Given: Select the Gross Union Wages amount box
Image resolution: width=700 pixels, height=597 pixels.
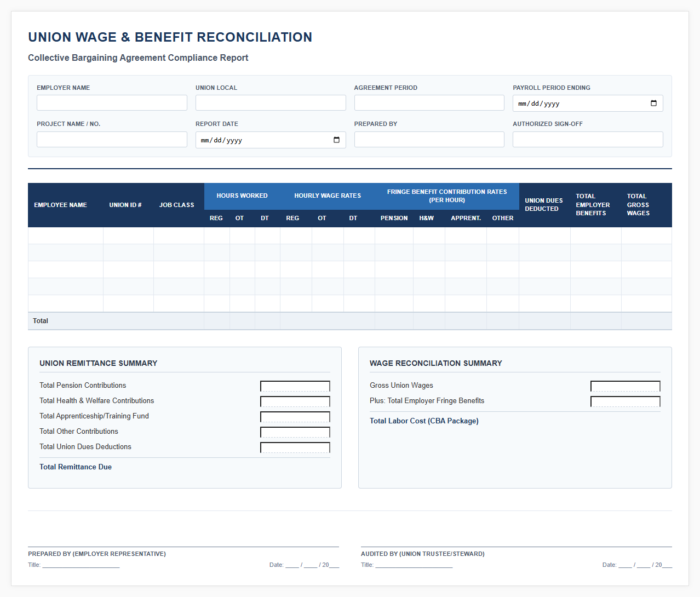Looking at the screenshot, I should tap(626, 386).
